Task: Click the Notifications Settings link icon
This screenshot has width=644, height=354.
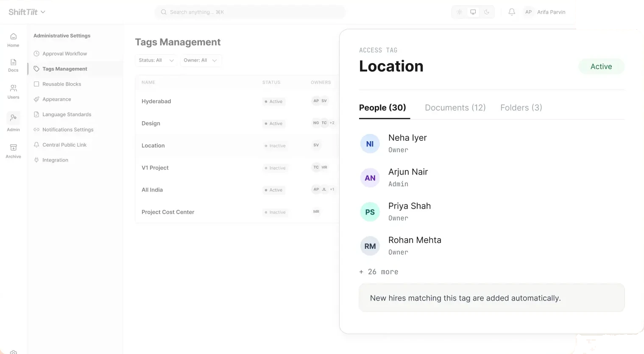Action: 36,130
